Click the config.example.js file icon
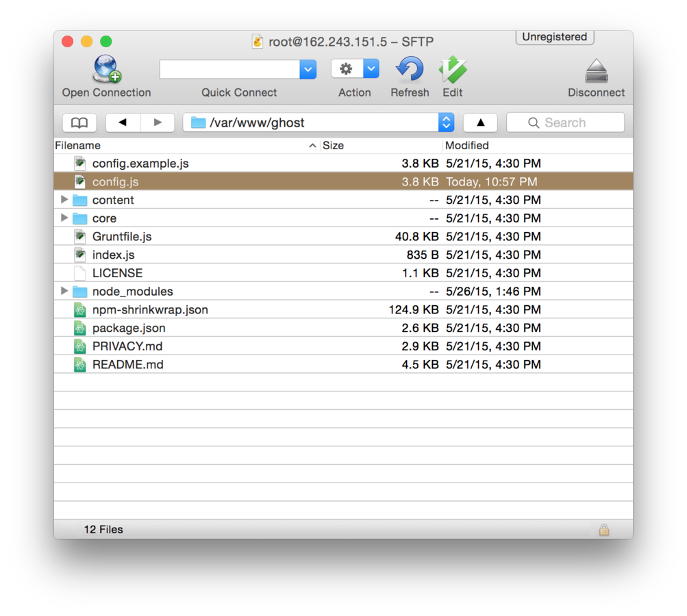Viewport: 687px width, 616px height. click(x=79, y=164)
